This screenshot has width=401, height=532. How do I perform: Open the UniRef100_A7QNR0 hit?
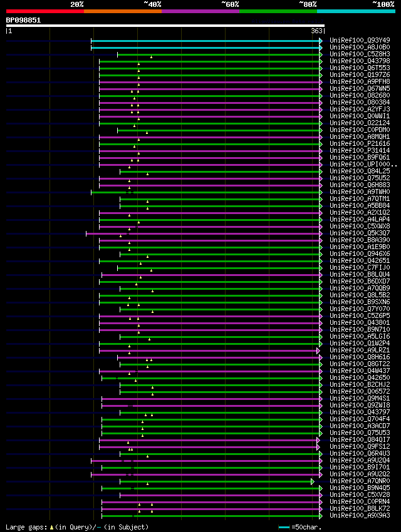360,481
